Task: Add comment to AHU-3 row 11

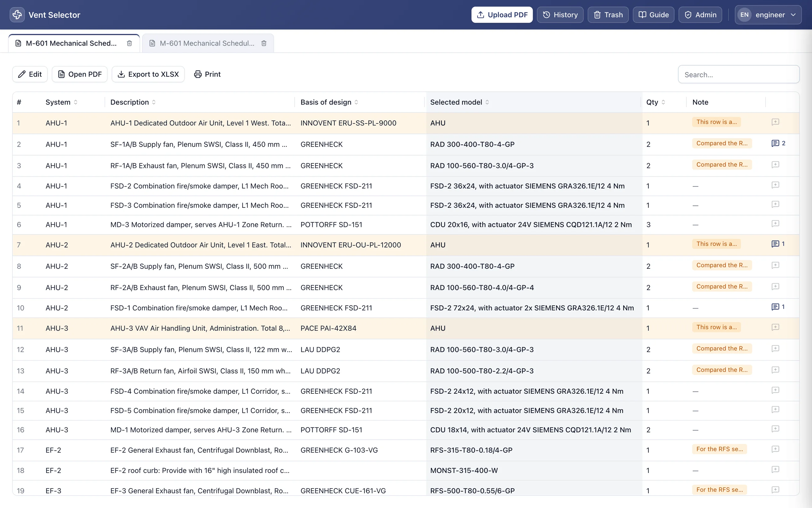Action: 775,327
